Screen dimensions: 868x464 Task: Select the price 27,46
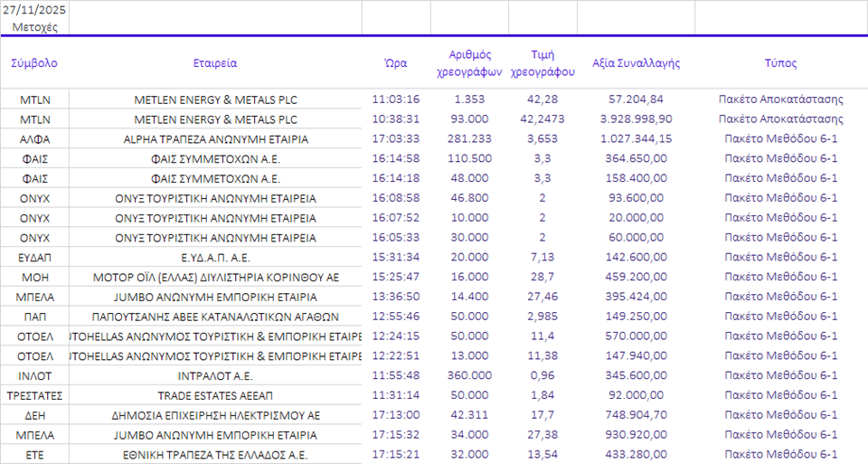coord(542,297)
